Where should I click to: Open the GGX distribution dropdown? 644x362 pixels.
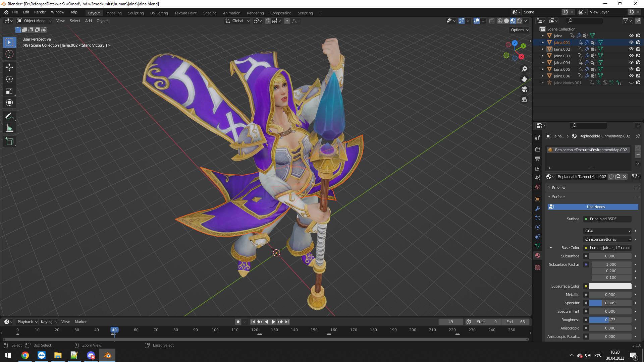607,231
